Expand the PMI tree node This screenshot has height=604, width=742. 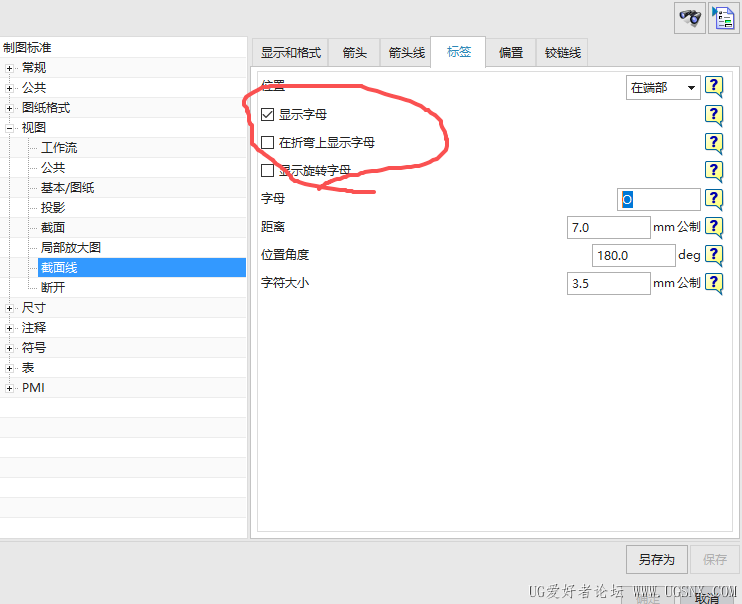(9, 388)
